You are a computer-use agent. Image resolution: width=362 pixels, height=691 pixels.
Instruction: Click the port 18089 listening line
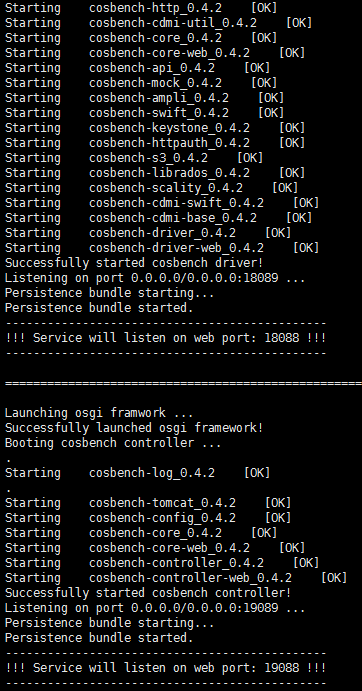pos(155,278)
